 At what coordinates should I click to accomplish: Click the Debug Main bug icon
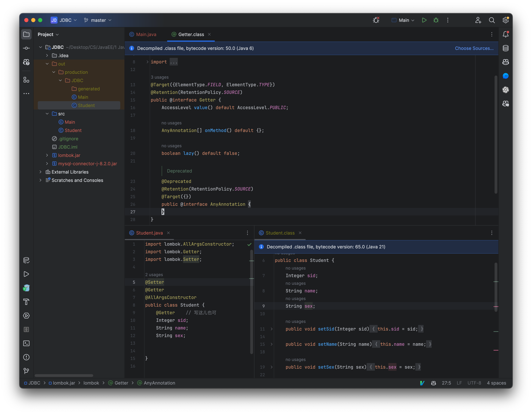pos(436,20)
